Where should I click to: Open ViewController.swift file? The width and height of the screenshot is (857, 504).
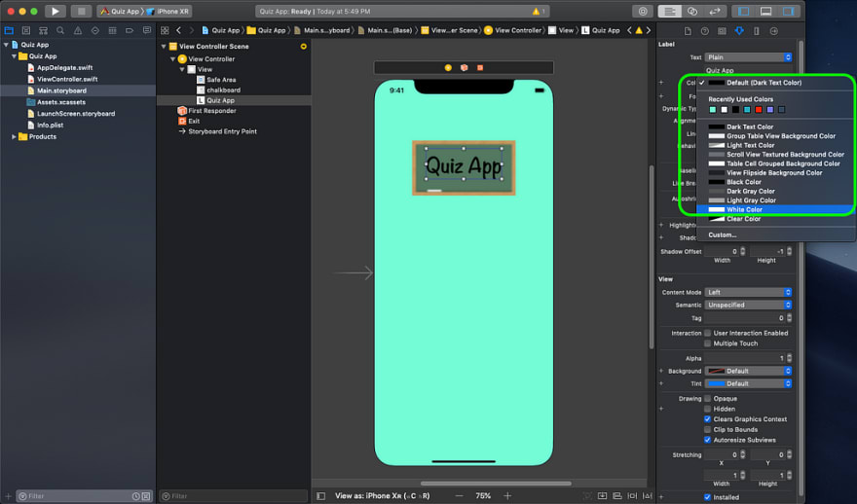(x=67, y=79)
